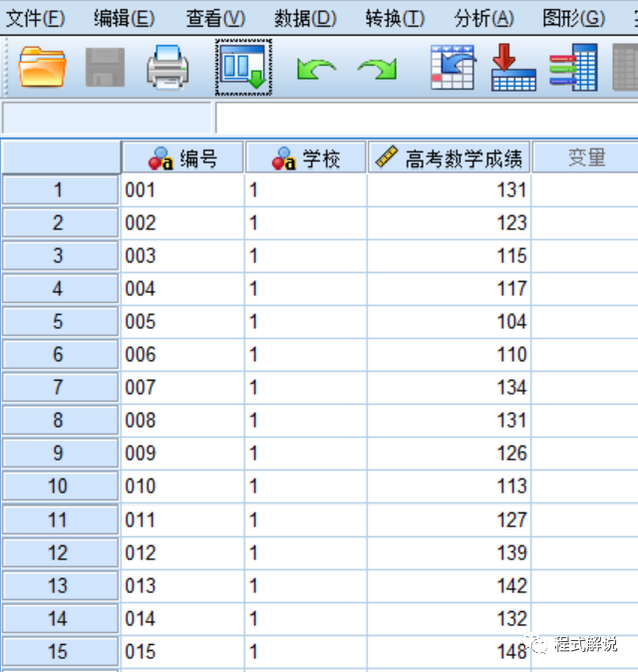Open the 图形(G) menu

pos(574,18)
